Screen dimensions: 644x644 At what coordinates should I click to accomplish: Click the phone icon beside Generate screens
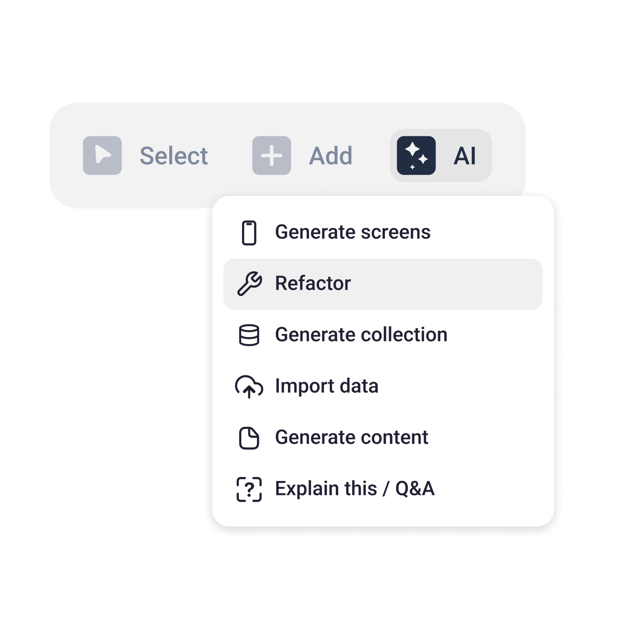tap(249, 233)
